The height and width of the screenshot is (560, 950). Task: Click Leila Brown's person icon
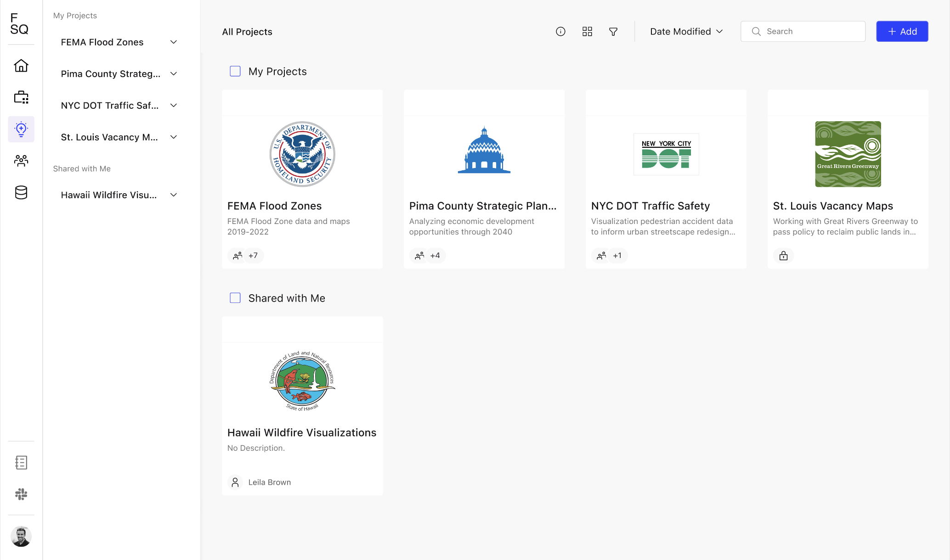coord(235,482)
